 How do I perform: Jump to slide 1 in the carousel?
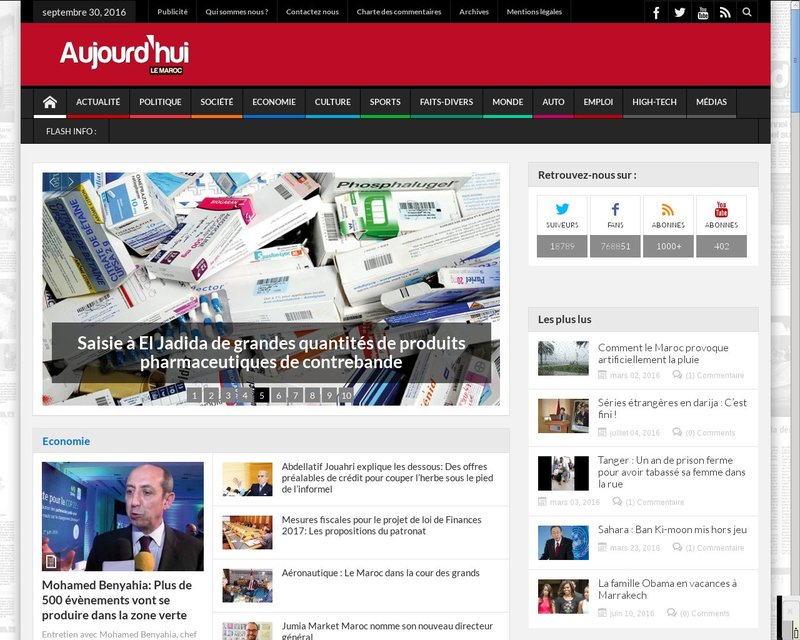point(194,396)
